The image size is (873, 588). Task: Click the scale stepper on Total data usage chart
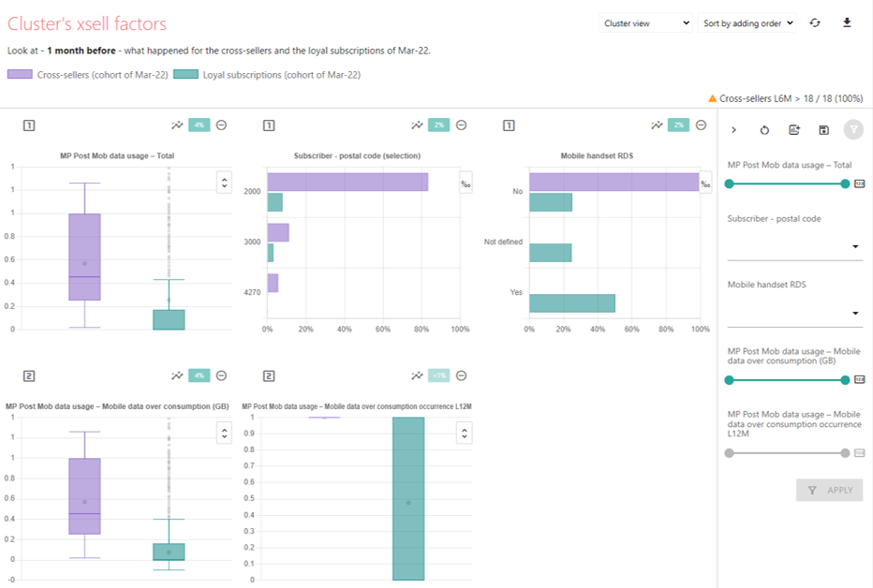(225, 183)
